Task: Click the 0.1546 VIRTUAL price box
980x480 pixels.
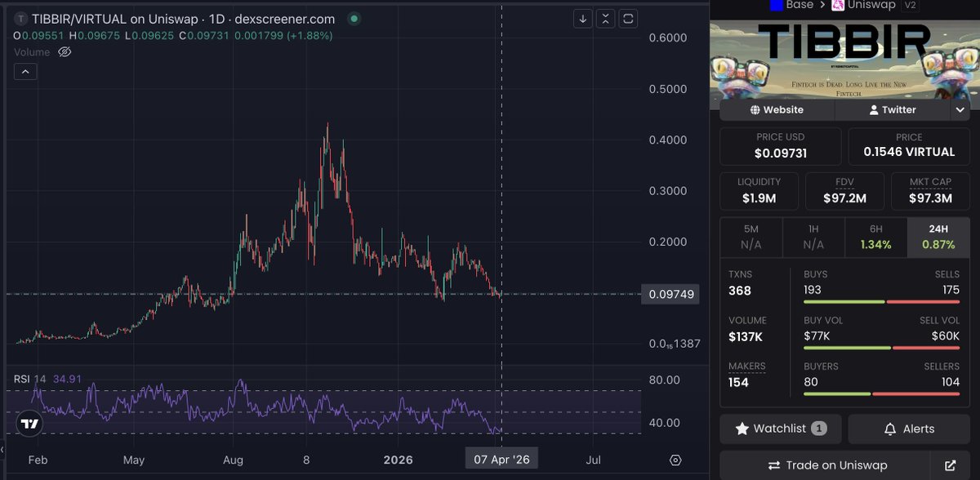Action: pyautogui.click(x=909, y=145)
